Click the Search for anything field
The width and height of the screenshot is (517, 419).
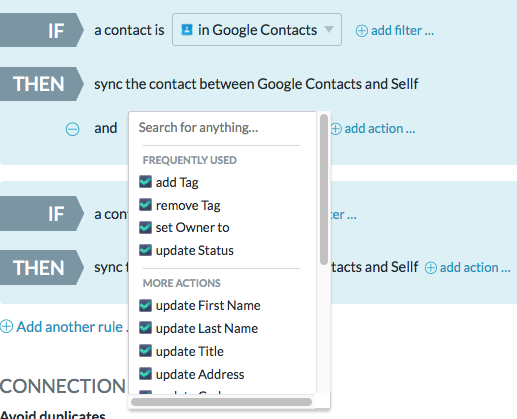pyautogui.click(x=221, y=128)
